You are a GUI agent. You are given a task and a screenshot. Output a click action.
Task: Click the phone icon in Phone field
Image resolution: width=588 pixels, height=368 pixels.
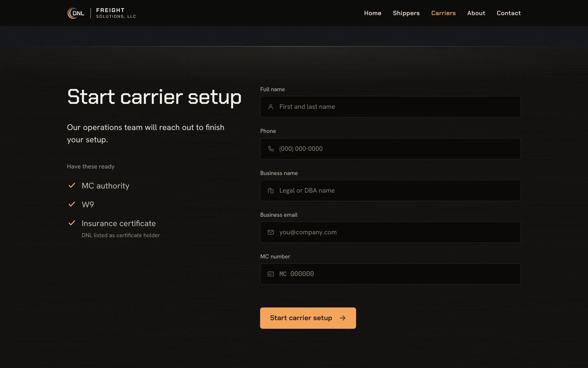coord(271,149)
